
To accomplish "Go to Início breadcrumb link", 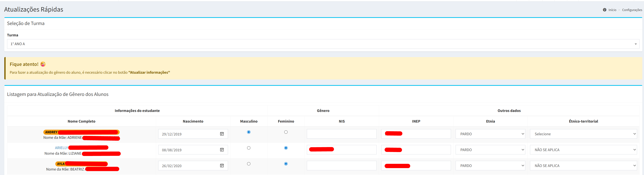I will (x=612, y=10).
